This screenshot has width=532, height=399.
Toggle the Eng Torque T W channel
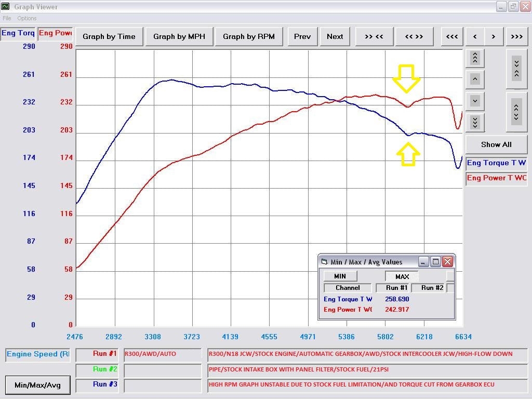click(x=496, y=163)
